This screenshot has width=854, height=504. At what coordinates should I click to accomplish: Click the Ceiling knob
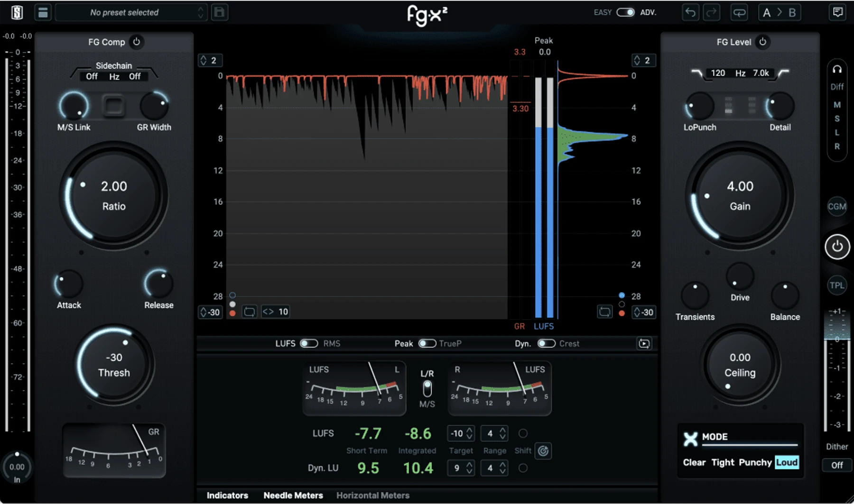740,364
